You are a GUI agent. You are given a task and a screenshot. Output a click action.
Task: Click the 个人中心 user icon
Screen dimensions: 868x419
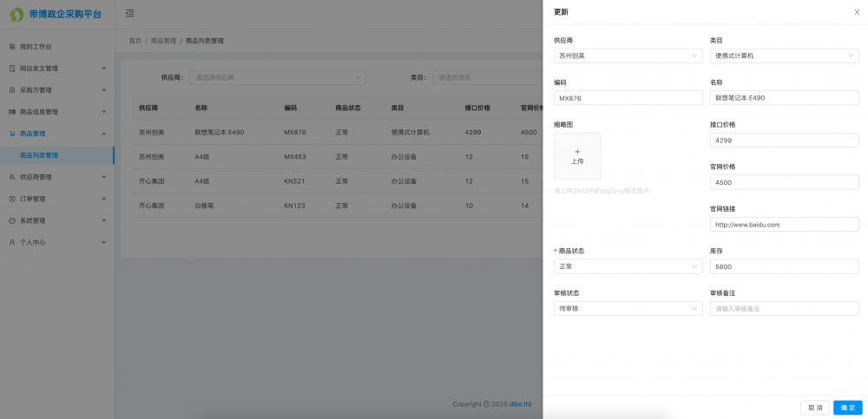pyautogui.click(x=12, y=242)
